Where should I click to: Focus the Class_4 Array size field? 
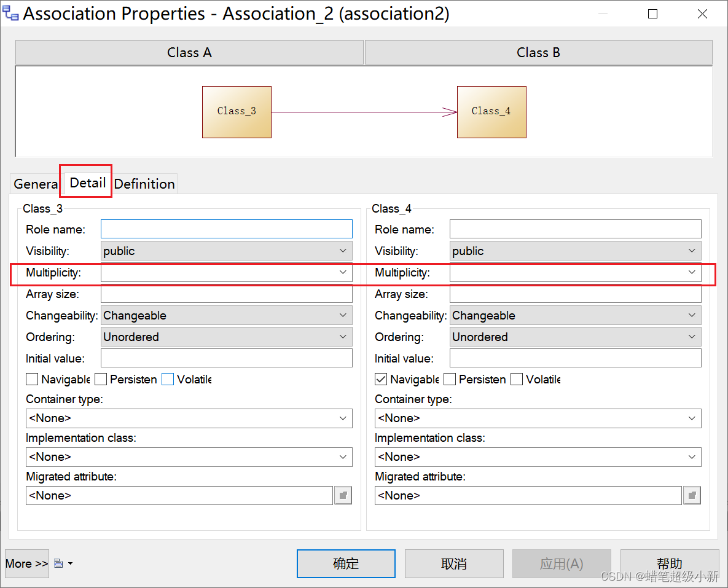click(575, 294)
